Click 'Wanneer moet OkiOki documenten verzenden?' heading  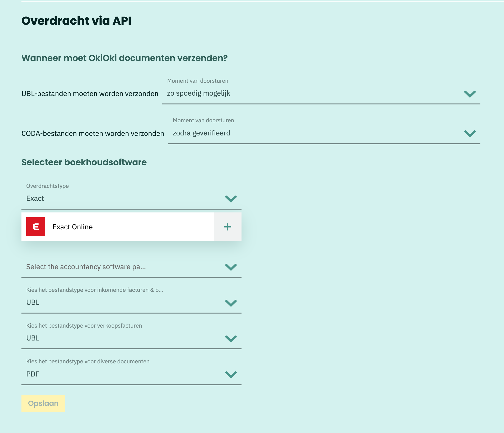(124, 58)
